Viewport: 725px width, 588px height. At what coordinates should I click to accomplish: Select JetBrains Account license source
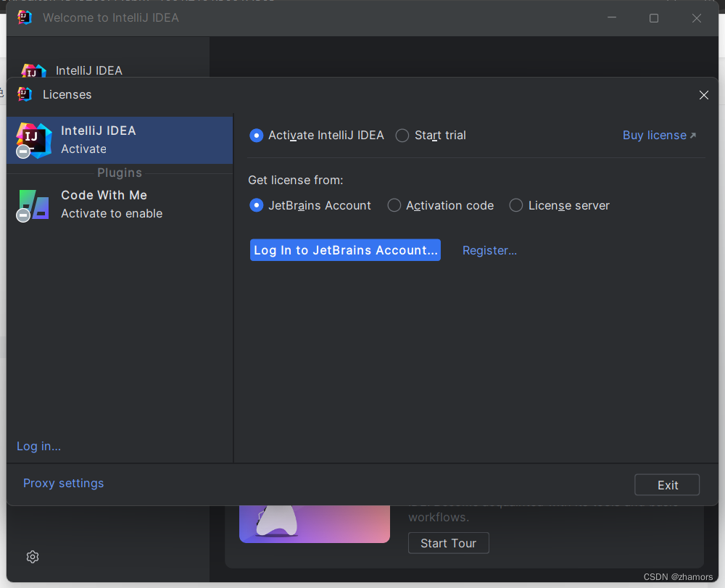(x=310, y=205)
